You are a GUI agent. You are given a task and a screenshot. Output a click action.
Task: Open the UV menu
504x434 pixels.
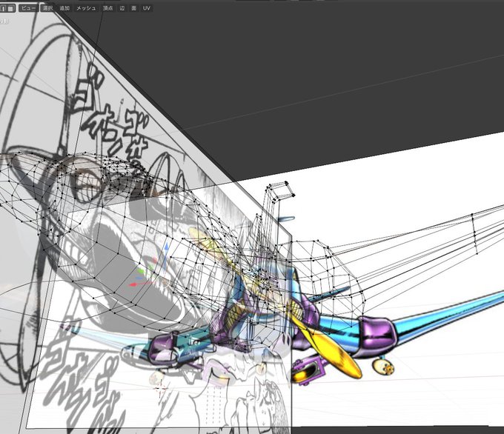[147, 8]
